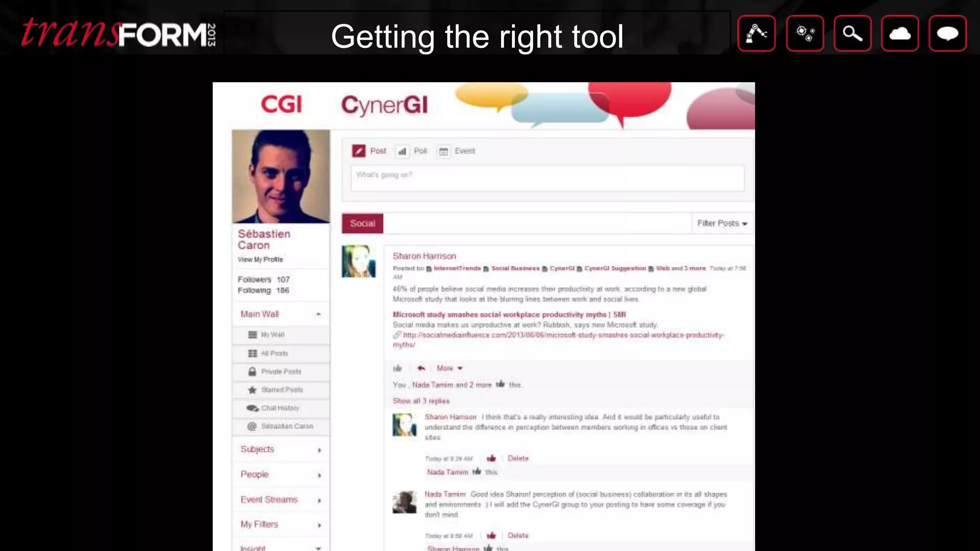Viewport: 980px width, 551px height.
Task: Open View My Profile link
Action: coord(260,259)
